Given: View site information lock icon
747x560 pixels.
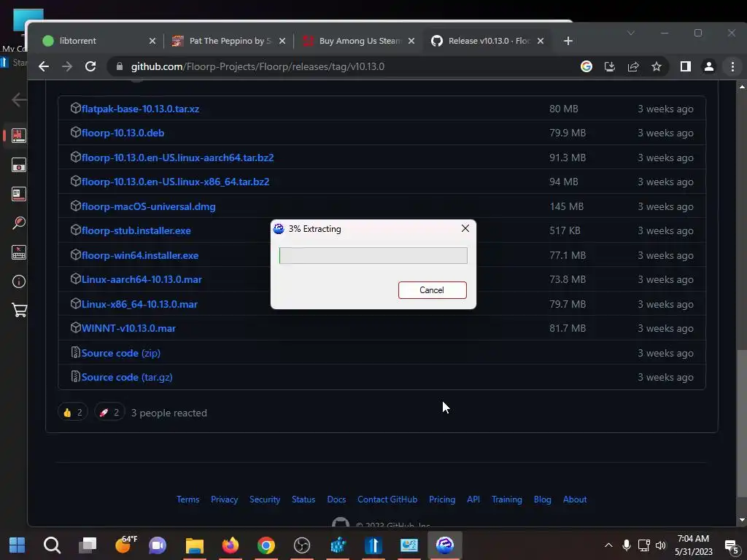Looking at the screenshot, I should click(120, 66).
